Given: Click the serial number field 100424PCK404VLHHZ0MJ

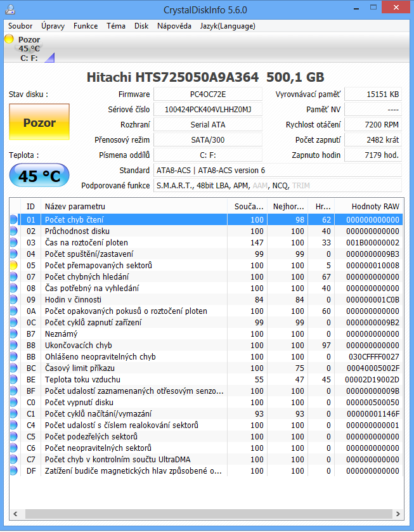Looking at the screenshot, I should (x=208, y=110).
